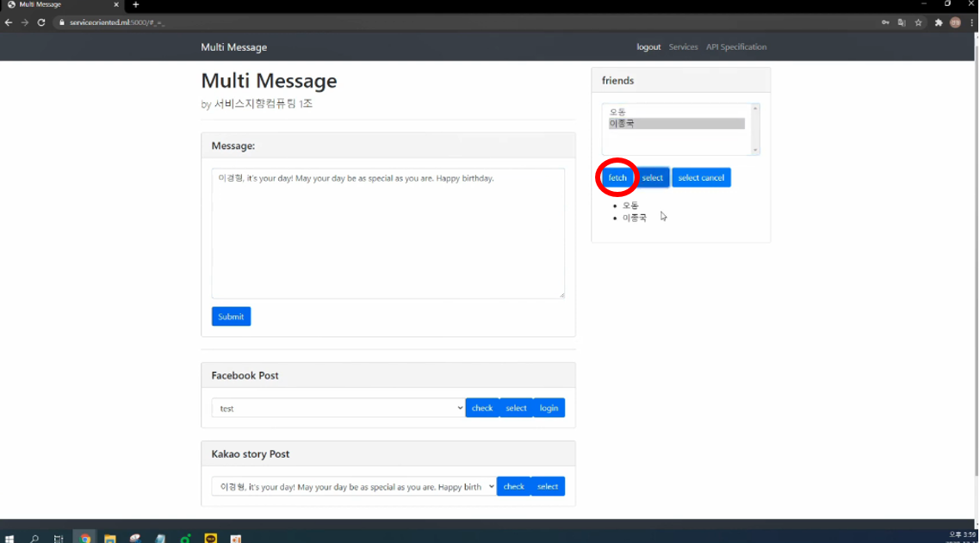This screenshot has height=543, width=980.
Task: Click bulleted 이종국 in selected friends
Action: pos(635,218)
